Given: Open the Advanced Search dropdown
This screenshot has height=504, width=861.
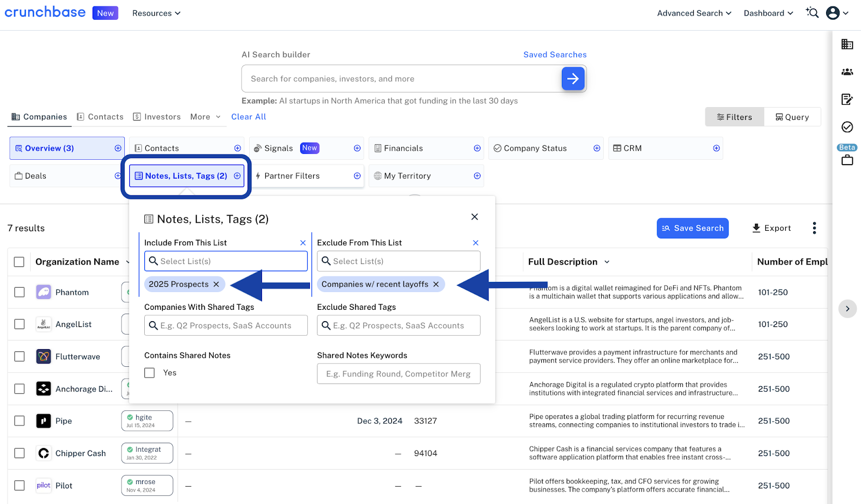Looking at the screenshot, I should tap(694, 13).
